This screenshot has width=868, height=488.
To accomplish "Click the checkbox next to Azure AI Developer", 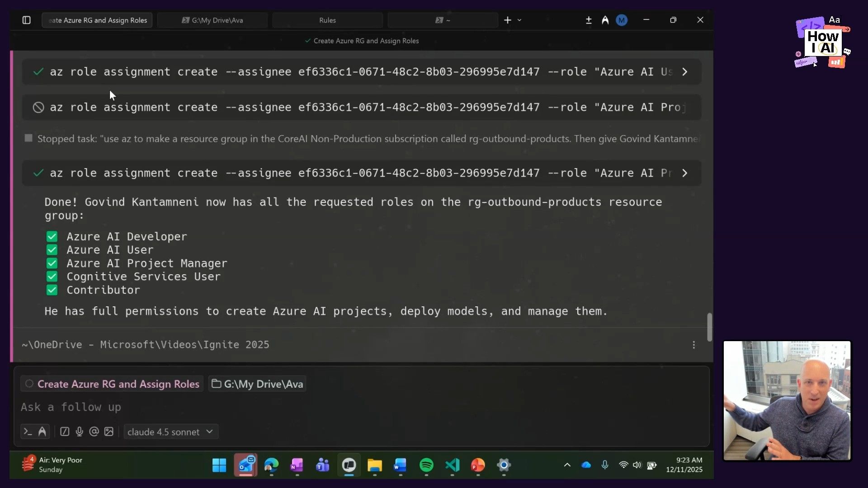I will click(52, 237).
